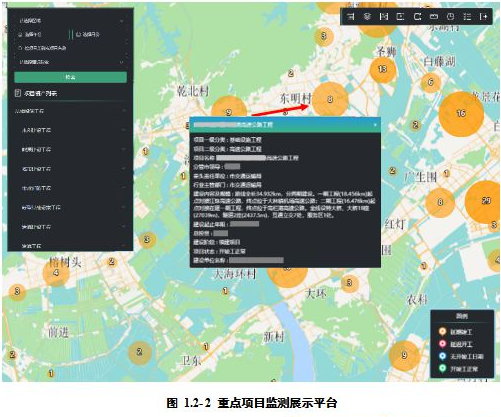Click the 图例 legend header

[462, 316]
